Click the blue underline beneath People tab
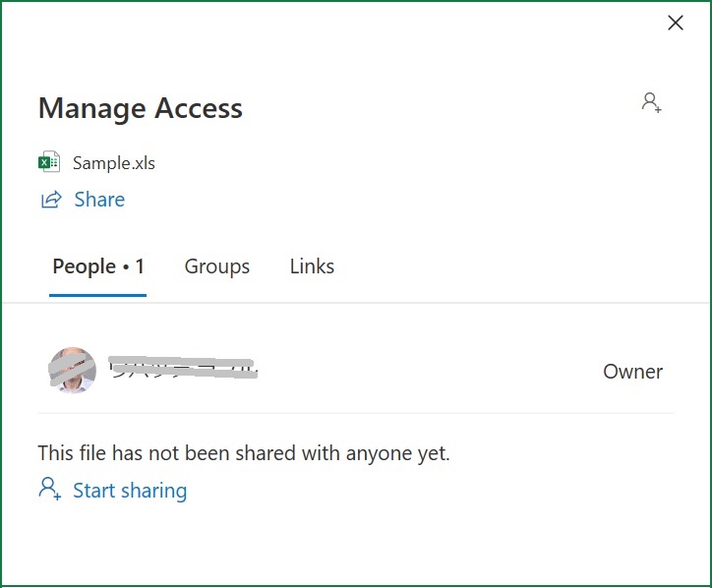712x588 pixels. [97, 295]
